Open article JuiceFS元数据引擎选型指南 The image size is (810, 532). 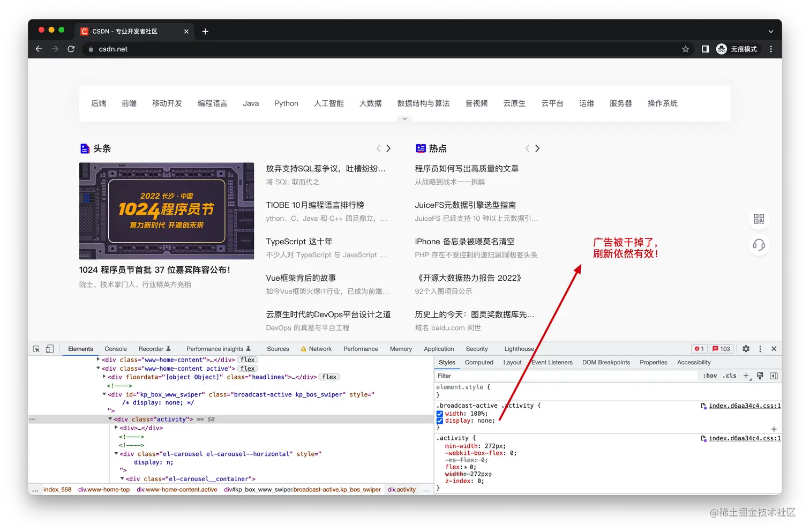coord(466,205)
